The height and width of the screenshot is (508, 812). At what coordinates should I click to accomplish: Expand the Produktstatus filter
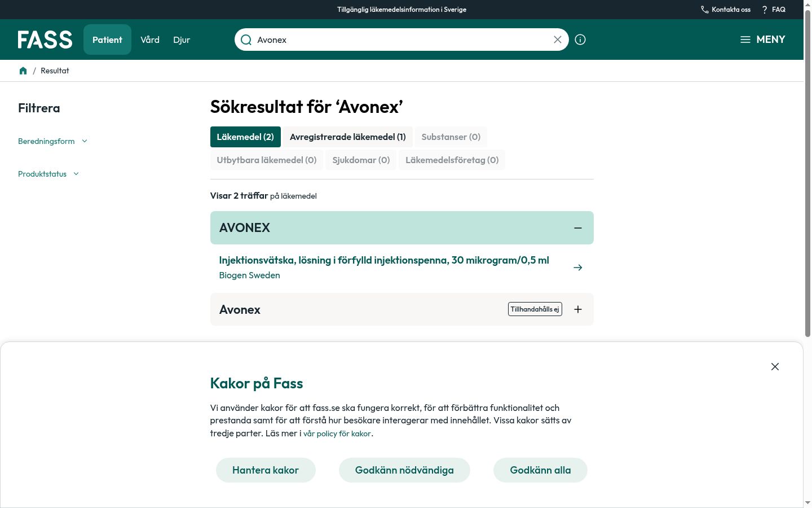click(x=48, y=174)
